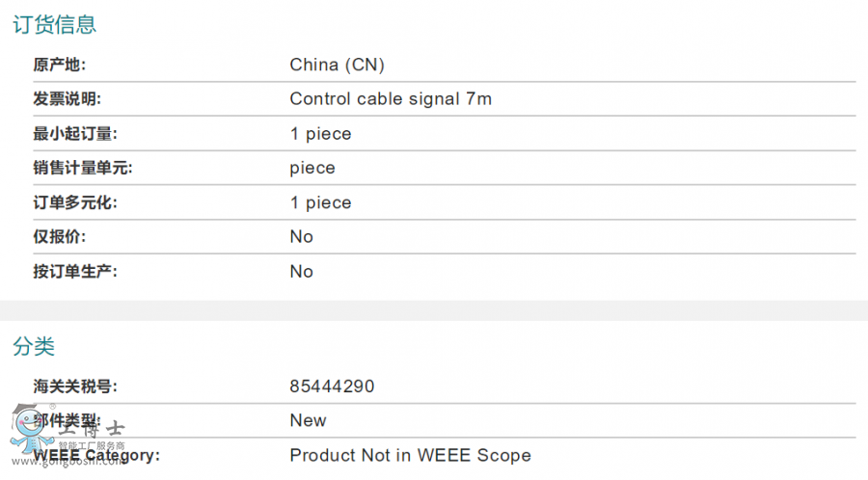Click the WEEE Category label
The image size is (868, 480).
tap(96, 455)
